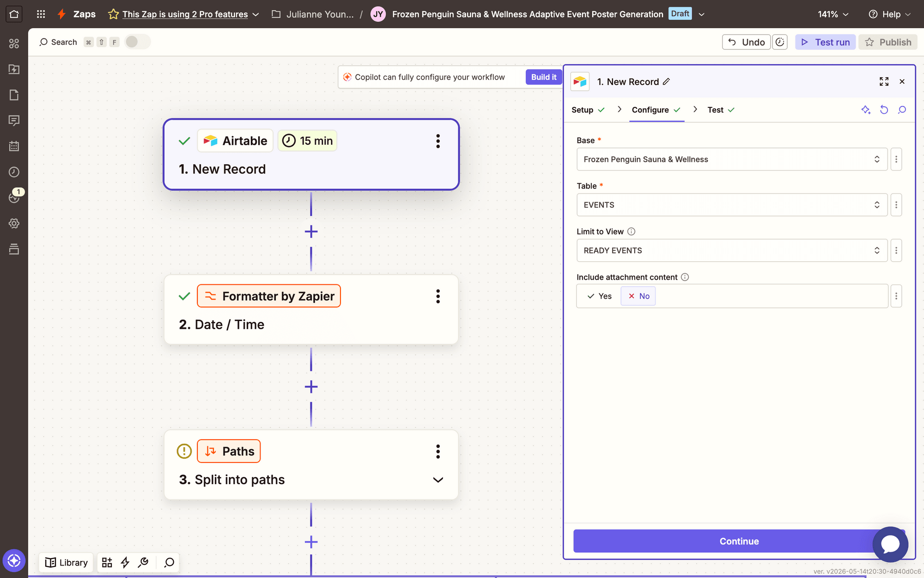The image size is (924, 578).
Task: Click the AI sparkle icon in panel
Action: [x=866, y=110]
